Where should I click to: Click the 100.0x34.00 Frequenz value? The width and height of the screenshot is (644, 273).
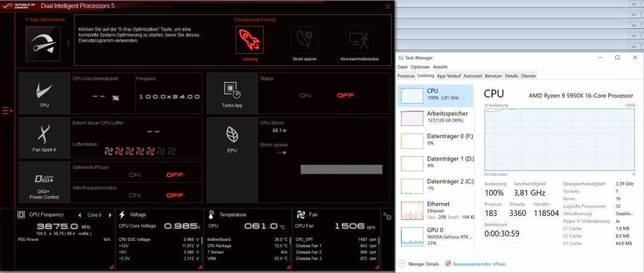pos(169,97)
